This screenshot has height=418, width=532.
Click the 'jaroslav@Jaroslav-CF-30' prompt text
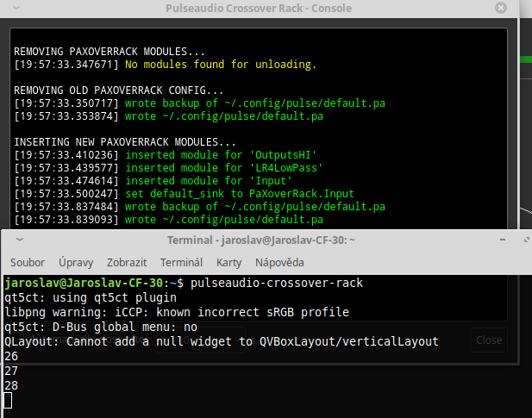click(x=84, y=283)
